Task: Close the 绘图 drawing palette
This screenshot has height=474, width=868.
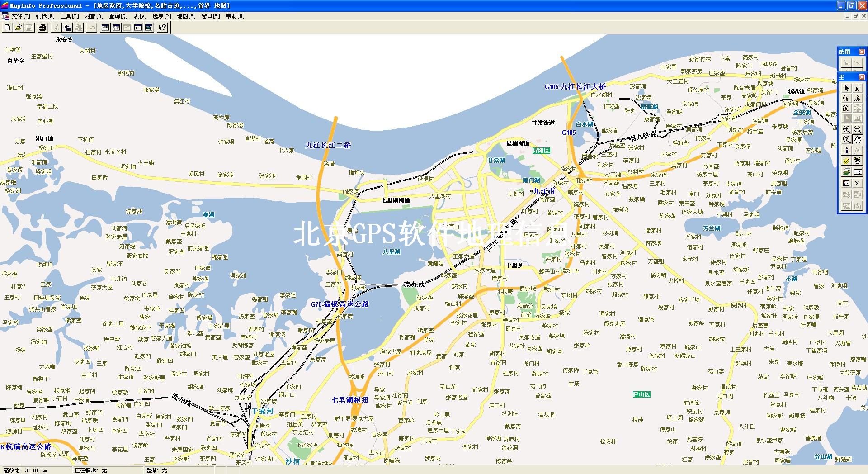Action: (862, 52)
